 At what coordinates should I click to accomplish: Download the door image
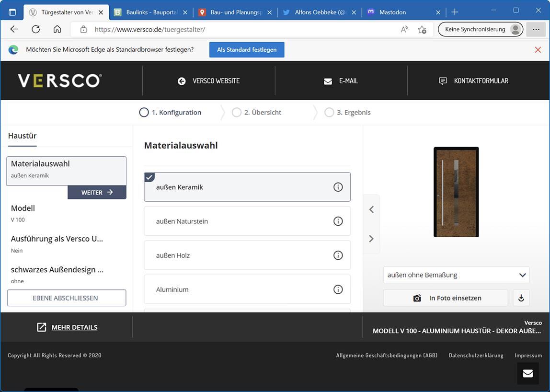click(x=521, y=298)
